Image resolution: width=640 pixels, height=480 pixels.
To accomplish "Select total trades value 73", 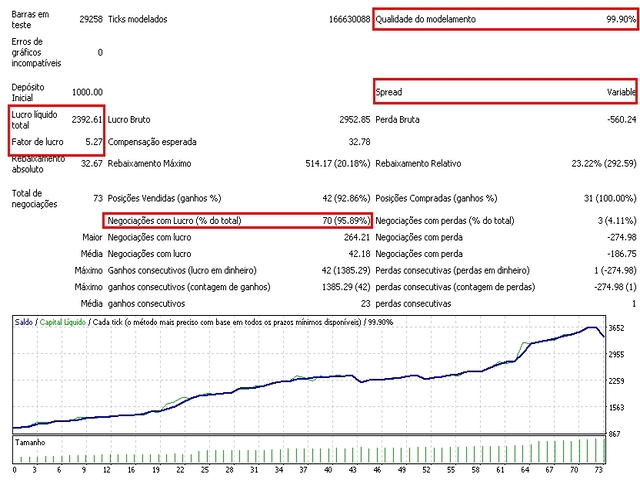I will (x=98, y=198).
